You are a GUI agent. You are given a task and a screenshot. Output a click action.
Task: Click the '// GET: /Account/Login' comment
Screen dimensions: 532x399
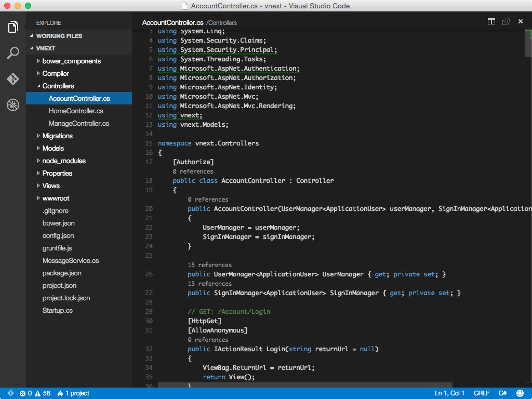[x=229, y=312]
